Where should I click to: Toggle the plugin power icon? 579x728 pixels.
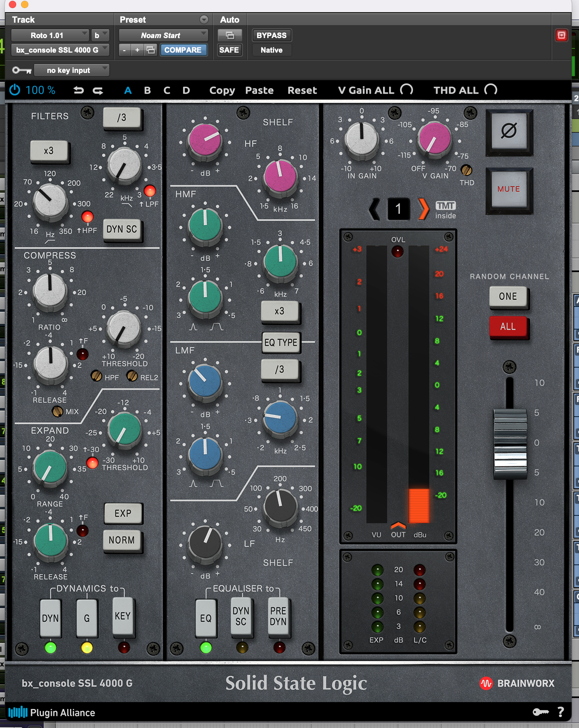click(x=15, y=90)
